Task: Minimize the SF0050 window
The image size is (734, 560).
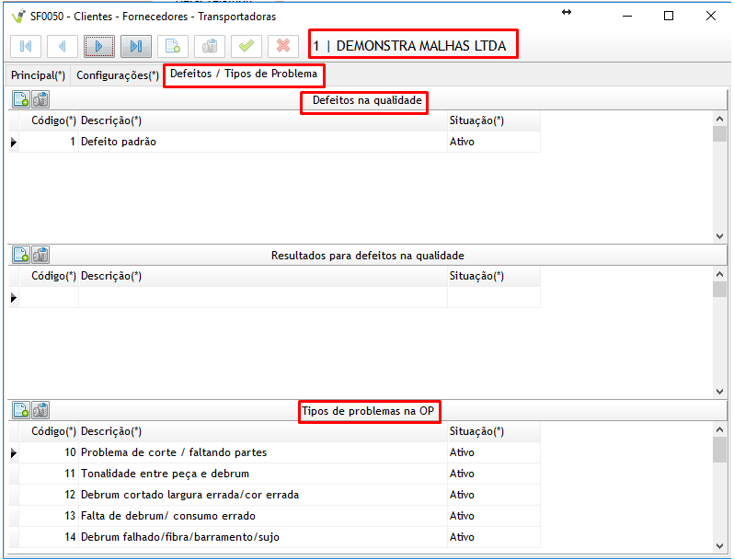Action: click(627, 16)
